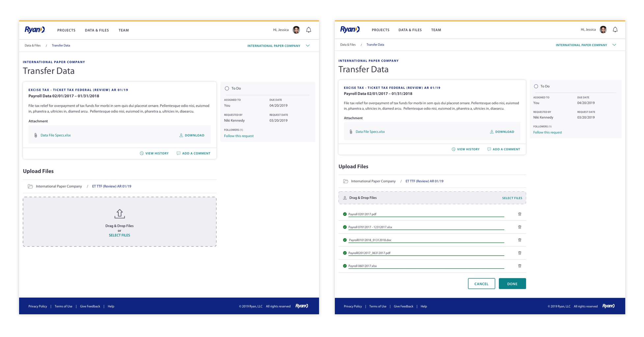
Task: Delete Payroll 06012017.xlsx with trash icon
Action: (x=520, y=266)
